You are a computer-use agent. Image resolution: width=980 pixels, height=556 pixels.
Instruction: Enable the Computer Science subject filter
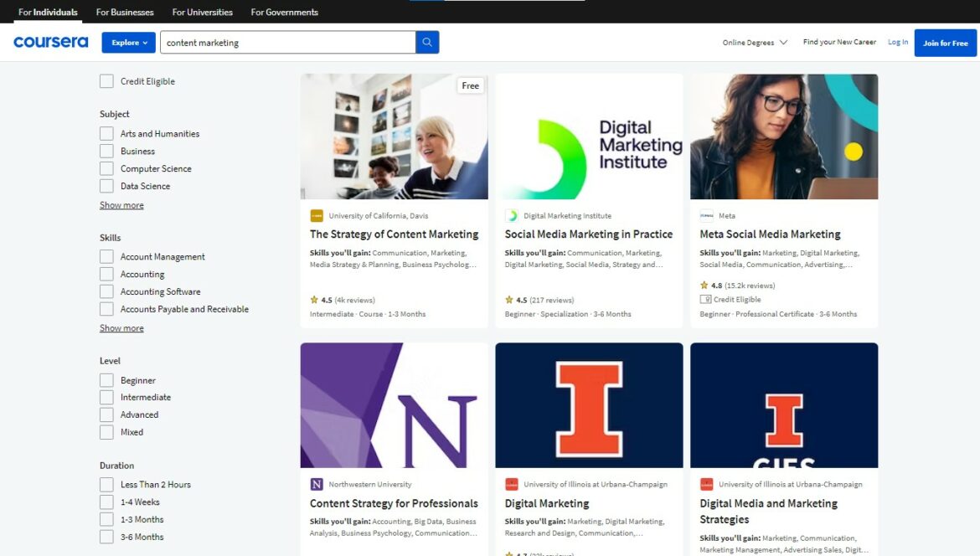pyautogui.click(x=107, y=168)
